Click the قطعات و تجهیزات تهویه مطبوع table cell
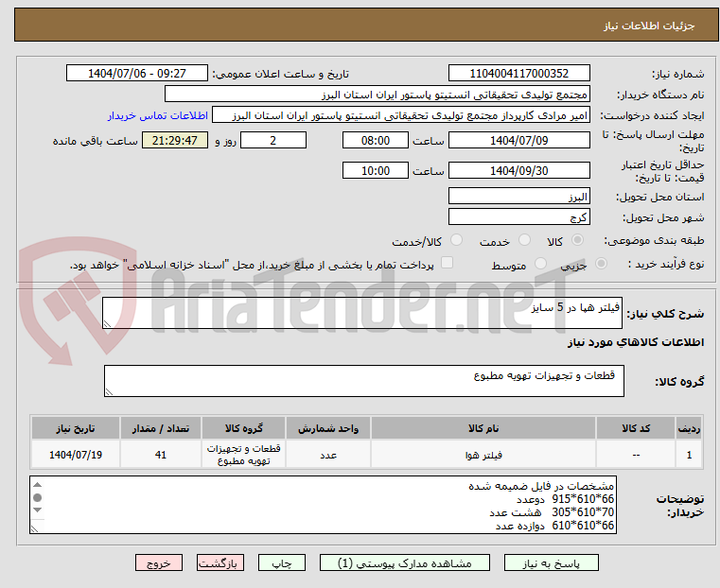This screenshot has width=720, height=588. (x=243, y=455)
